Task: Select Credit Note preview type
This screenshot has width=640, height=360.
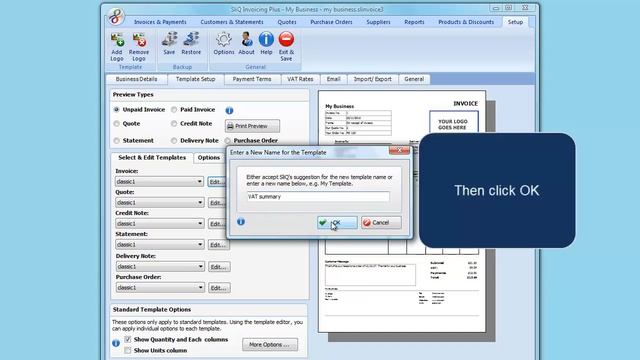Action: (174, 123)
